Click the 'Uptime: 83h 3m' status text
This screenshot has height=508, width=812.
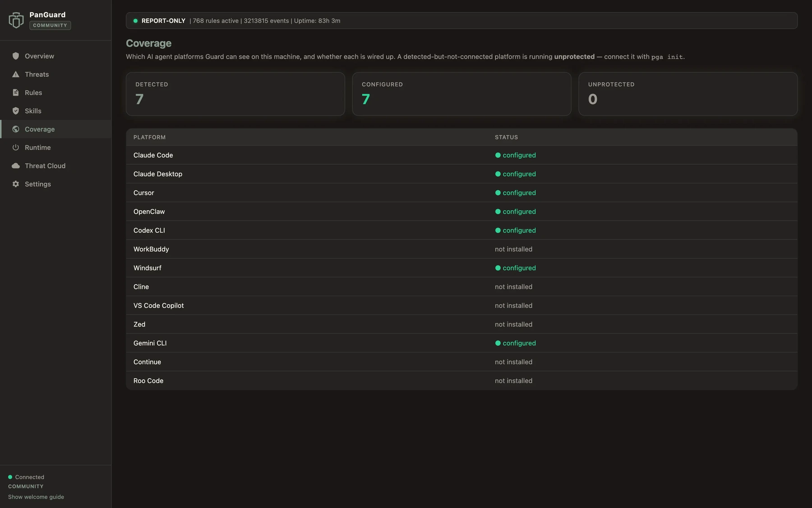[x=317, y=21]
